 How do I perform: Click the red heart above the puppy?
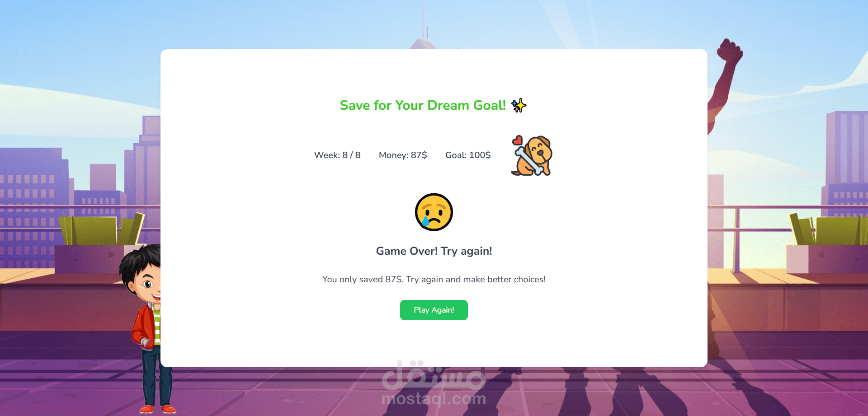[x=518, y=140]
